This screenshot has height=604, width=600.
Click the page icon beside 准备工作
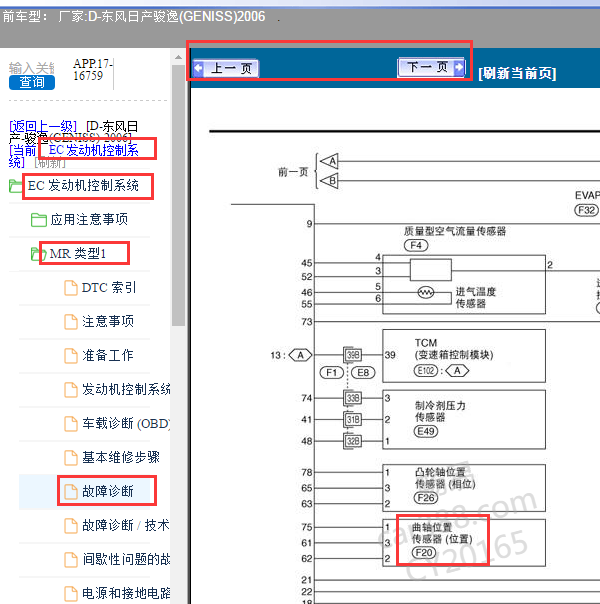(71, 356)
